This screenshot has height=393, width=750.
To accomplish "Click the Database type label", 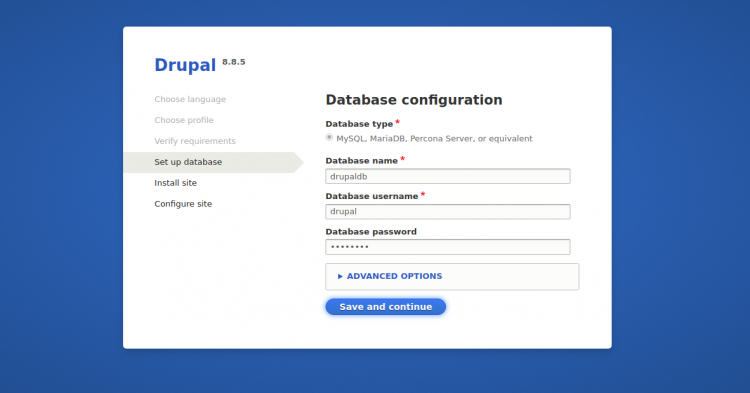I will click(359, 124).
